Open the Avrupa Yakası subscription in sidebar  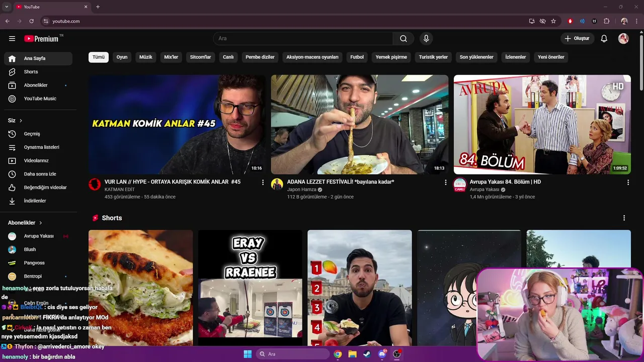38,236
